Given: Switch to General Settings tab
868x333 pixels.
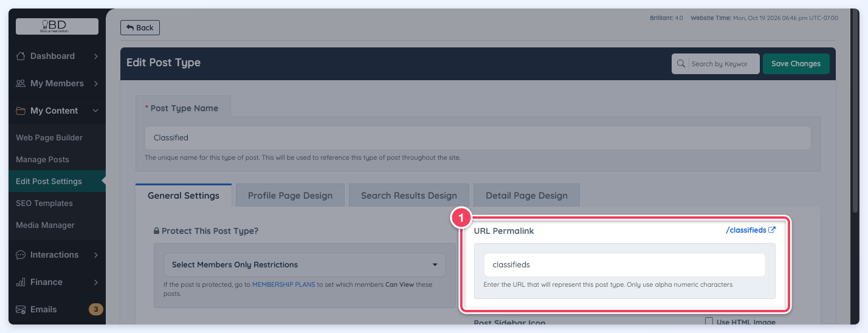Looking at the screenshot, I should click(184, 195).
